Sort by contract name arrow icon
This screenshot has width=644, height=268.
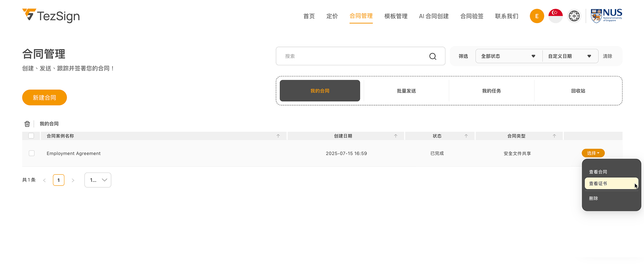point(278,136)
